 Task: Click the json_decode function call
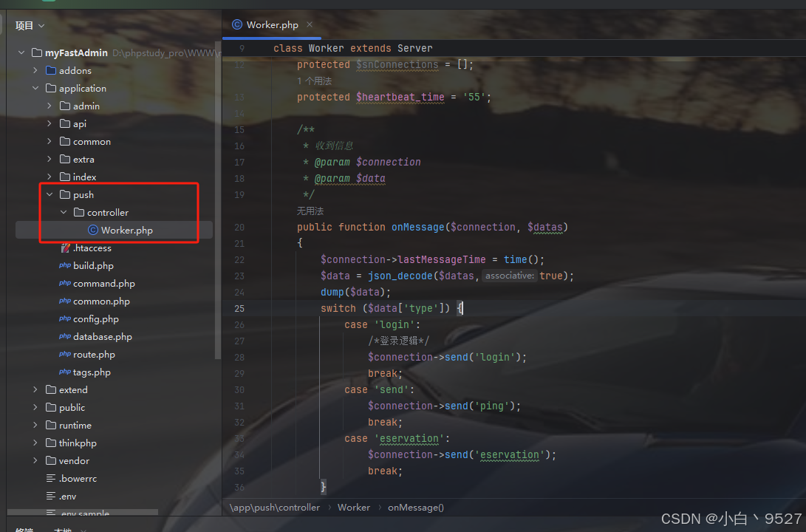click(x=400, y=276)
